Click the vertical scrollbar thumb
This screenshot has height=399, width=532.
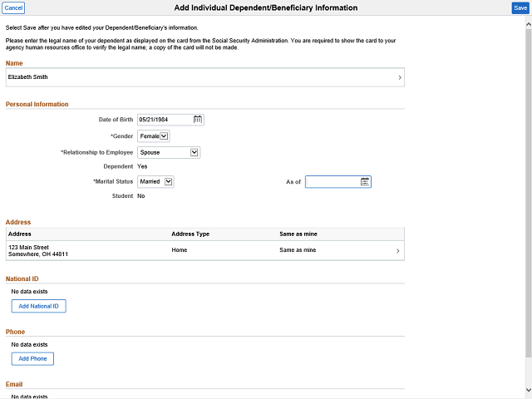coord(529,194)
